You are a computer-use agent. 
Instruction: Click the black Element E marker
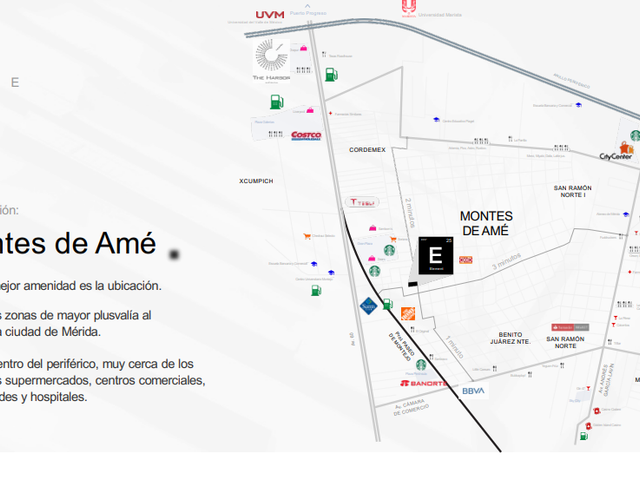tap(436, 256)
